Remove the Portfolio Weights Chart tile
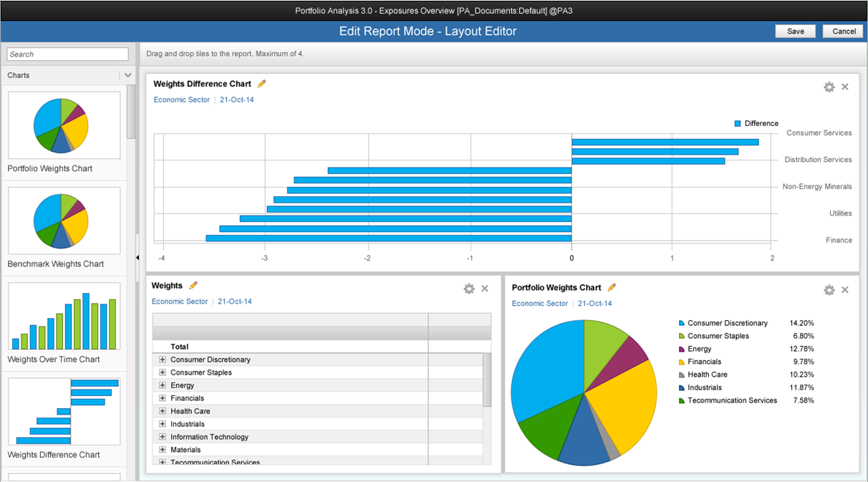This screenshot has height=482, width=868. [845, 290]
